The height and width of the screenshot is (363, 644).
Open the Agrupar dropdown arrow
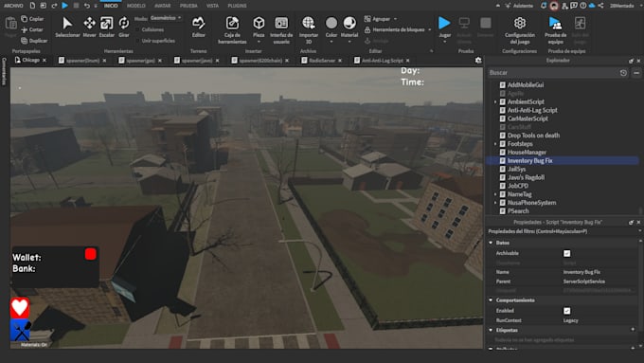pyautogui.click(x=396, y=19)
